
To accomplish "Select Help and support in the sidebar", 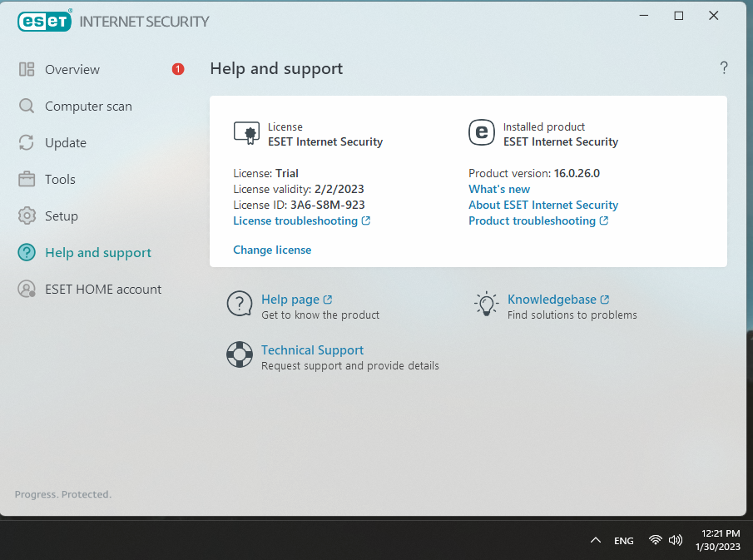I will click(x=98, y=253).
